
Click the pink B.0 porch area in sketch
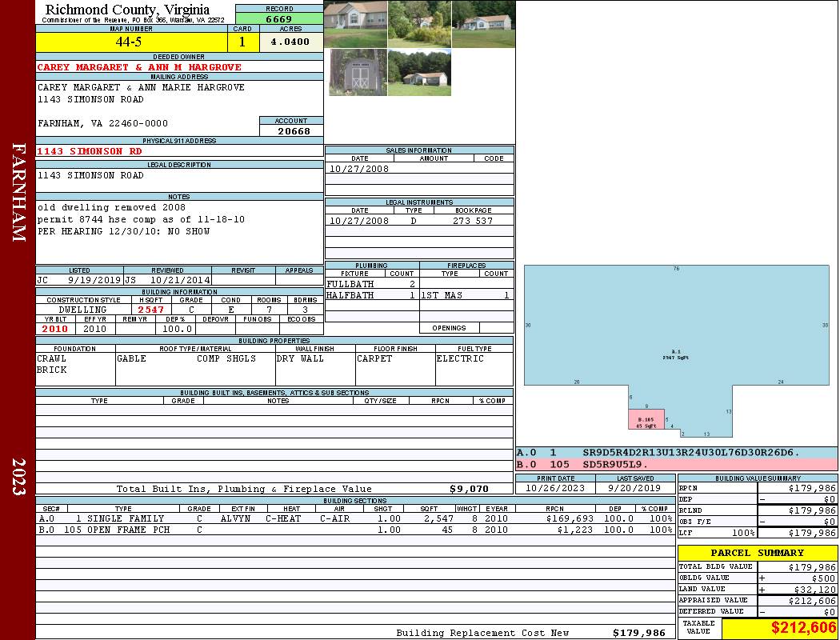pos(646,419)
